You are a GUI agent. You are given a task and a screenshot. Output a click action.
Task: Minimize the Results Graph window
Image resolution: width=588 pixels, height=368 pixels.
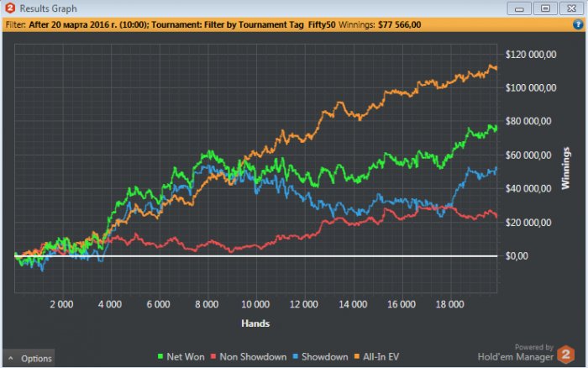[x=519, y=8]
